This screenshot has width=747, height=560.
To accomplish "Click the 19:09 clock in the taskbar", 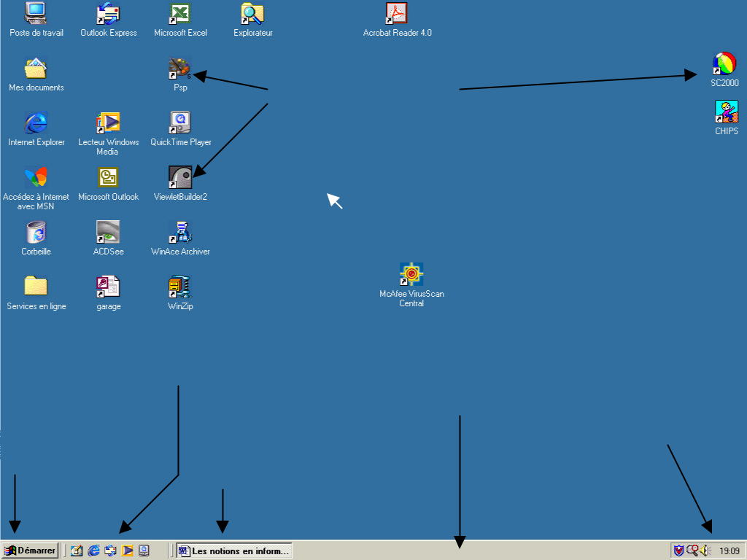I will (729, 551).
